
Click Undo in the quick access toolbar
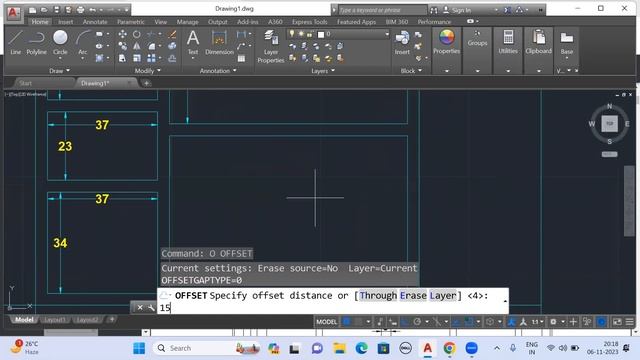(x=93, y=10)
